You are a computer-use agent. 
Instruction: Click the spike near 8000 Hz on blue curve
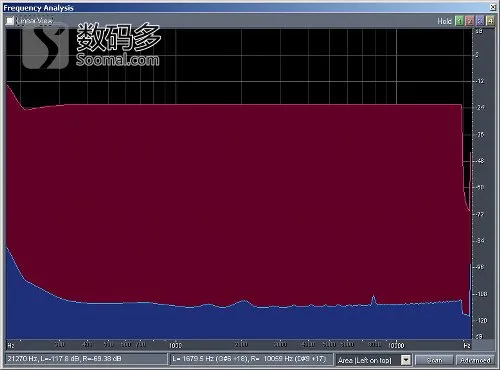tap(373, 299)
